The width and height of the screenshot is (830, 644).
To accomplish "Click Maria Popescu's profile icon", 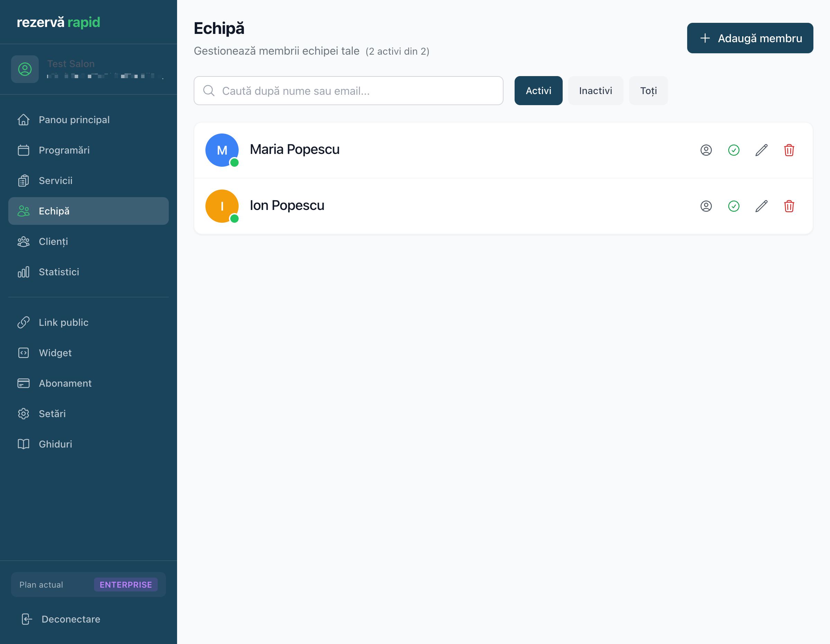I will pyautogui.click(x=706, y=150).
